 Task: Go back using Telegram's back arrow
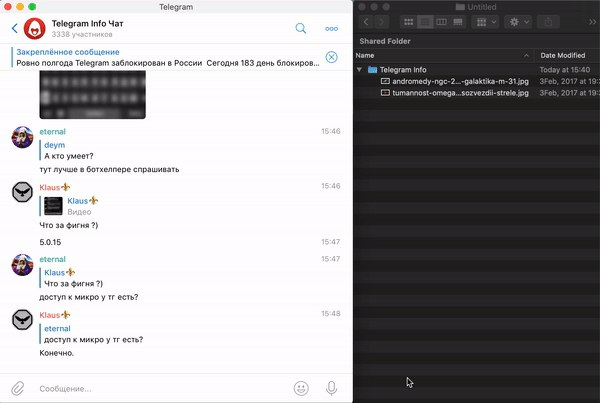tap(15, 28)
